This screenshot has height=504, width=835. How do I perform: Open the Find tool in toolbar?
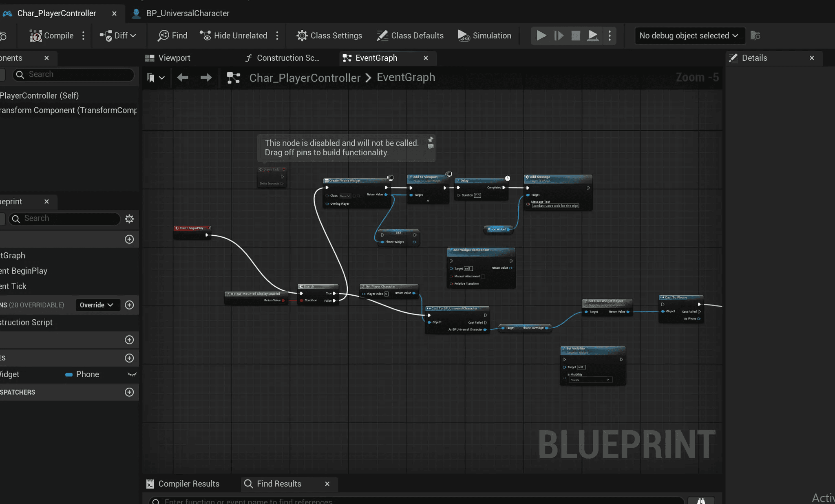172,36
